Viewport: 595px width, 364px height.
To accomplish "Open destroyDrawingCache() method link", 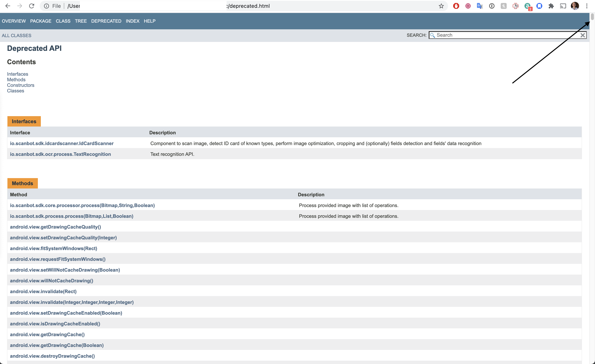I will [x=52, y=356].
